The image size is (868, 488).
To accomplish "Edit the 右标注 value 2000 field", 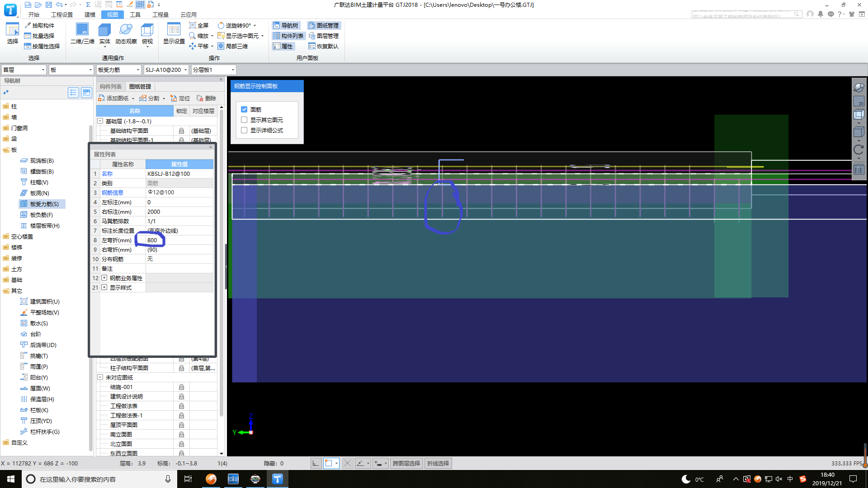I will pyautogui.click(x=179, y=211).
